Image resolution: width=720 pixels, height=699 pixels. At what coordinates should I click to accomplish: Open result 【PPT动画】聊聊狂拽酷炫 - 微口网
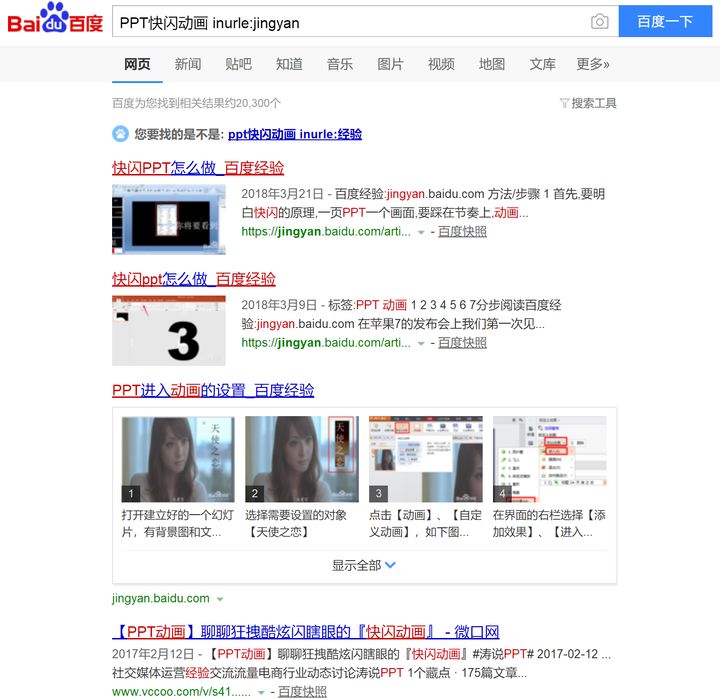tap(305, 631)
